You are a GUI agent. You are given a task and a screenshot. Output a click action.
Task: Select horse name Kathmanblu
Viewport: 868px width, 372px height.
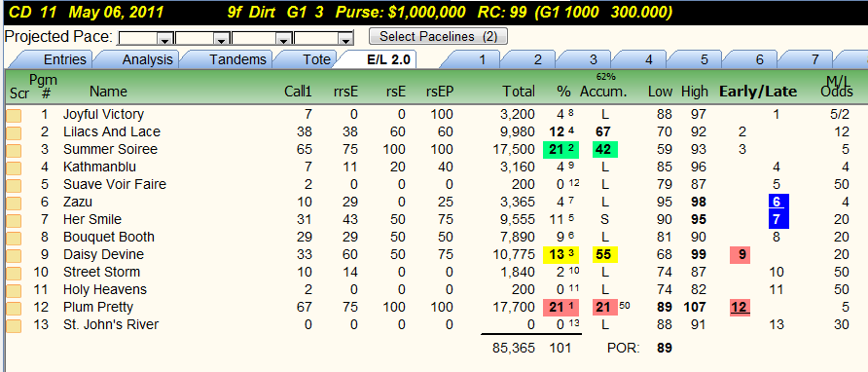click(x=99, y=167)
